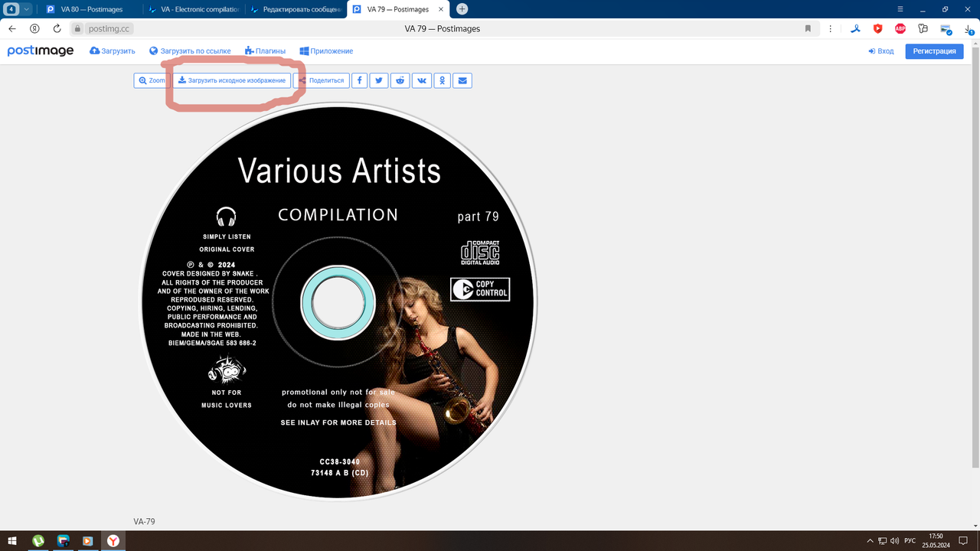Click the Вход login link
980x551 pixels.
click(x=881, y=51)
